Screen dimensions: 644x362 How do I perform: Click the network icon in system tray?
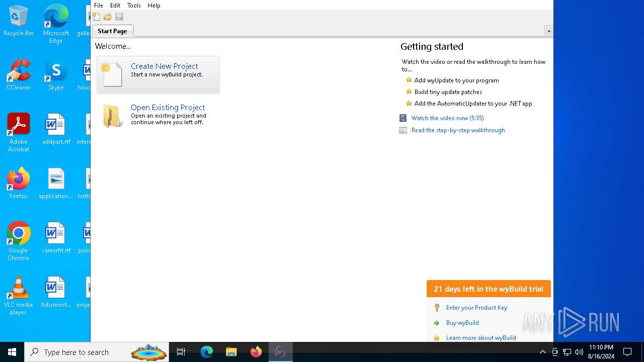(x=567, y=352)
